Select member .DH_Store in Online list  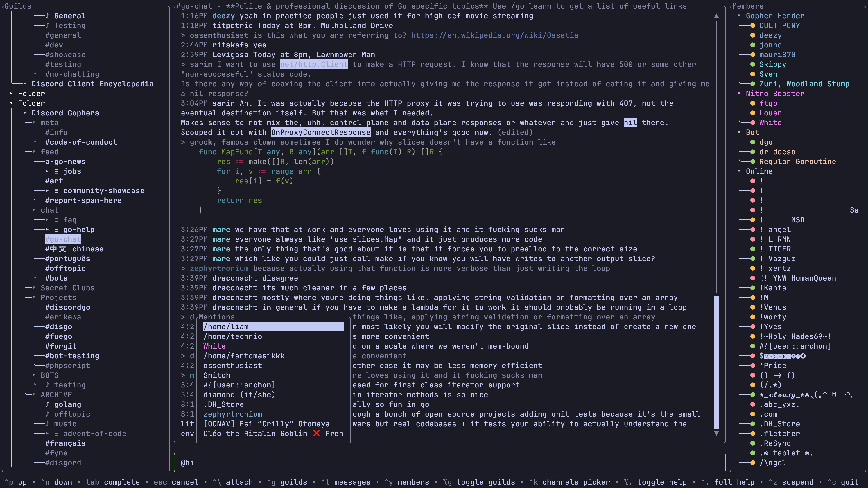(x=779, y=424)
